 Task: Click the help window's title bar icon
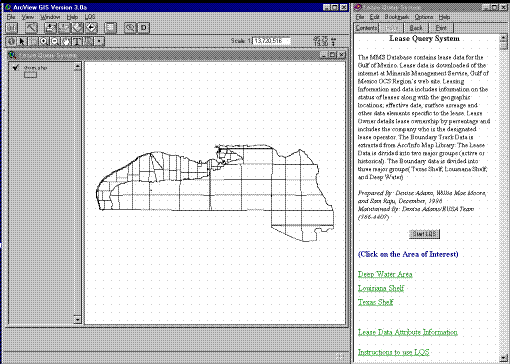click(x=358, y=7)
